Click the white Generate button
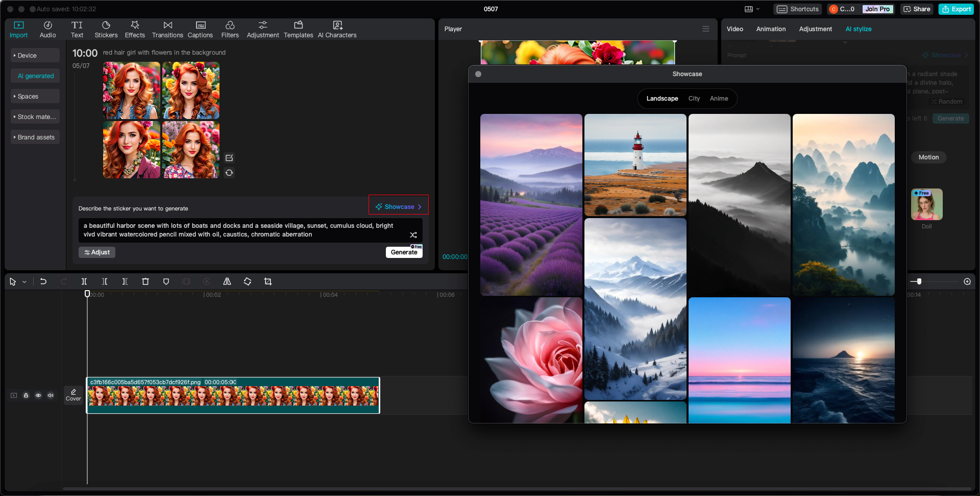Image resolution: width=980 pixels, height=496 pixels. pyautogui.click(x=404, y=252)
